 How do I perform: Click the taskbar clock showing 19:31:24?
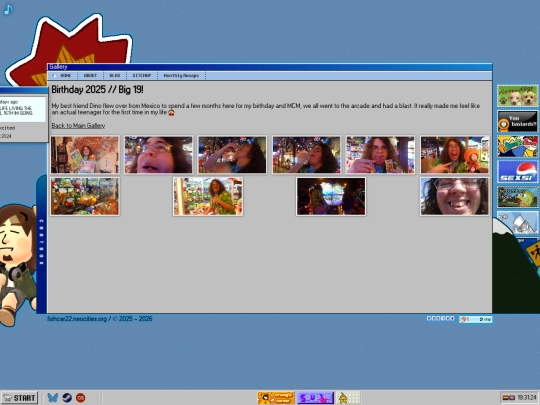click(x=527, y=398)
